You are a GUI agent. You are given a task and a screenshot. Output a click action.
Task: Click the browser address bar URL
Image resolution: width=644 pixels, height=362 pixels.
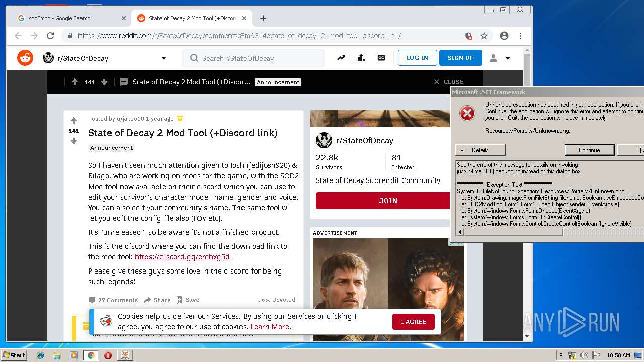coord(239,36)
